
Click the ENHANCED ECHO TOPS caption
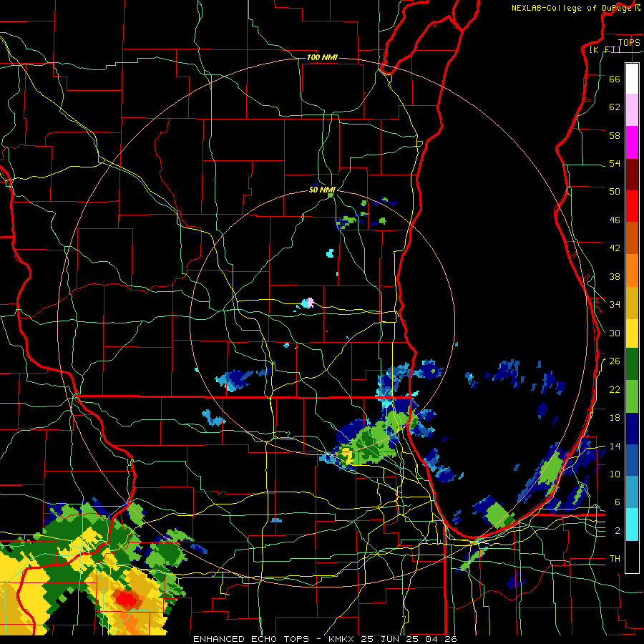[x=251, y=639]
